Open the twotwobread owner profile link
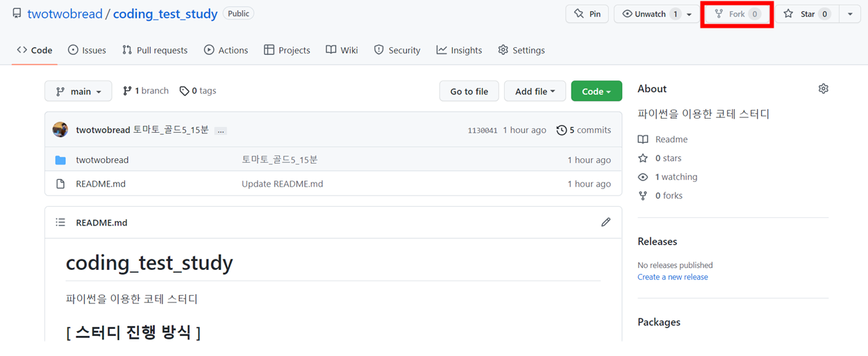Screen dimensions: 868x356 65,14
